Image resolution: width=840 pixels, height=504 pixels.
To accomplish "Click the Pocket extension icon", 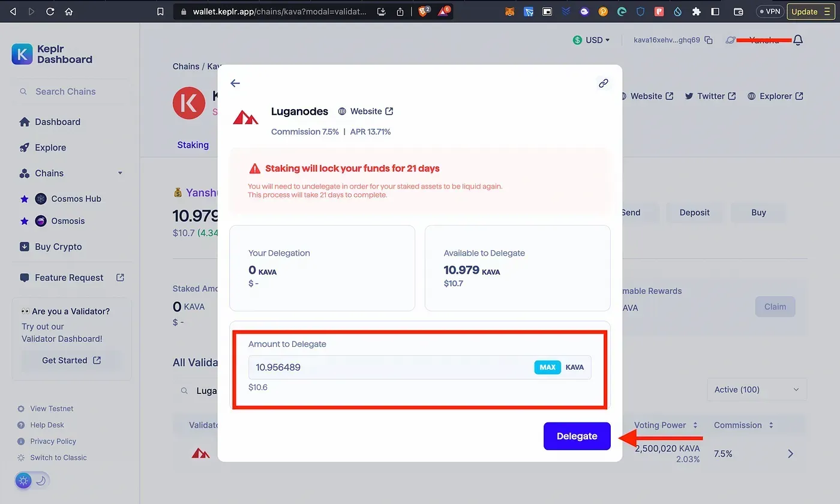I will [x=659, y=11].
